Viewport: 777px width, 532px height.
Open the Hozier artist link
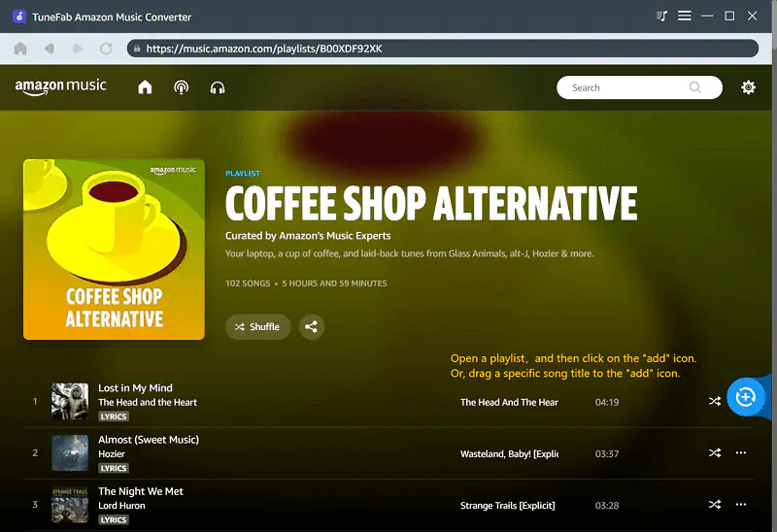(x=112, y=453)
